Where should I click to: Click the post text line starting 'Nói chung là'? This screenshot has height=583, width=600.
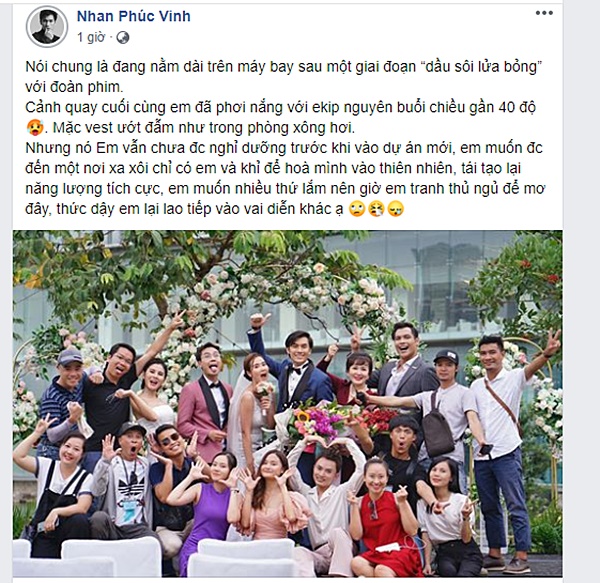click(x=284, y=67)
